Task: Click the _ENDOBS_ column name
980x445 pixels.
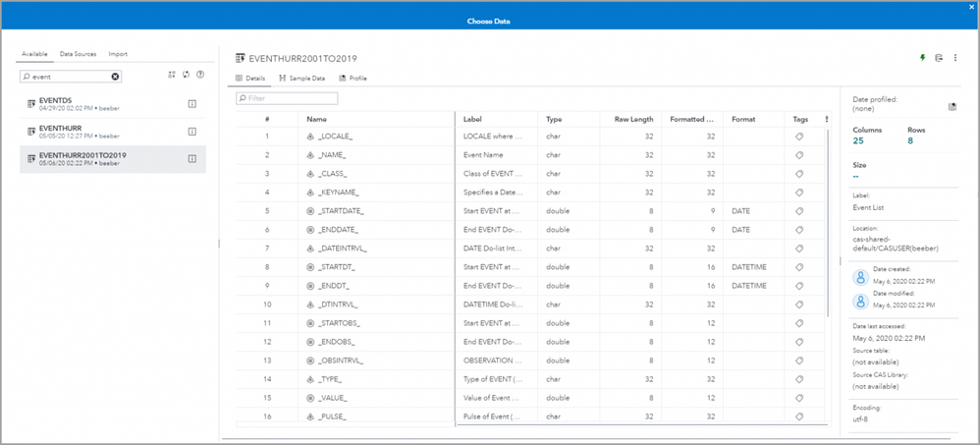Action: (x=337, y=342)
